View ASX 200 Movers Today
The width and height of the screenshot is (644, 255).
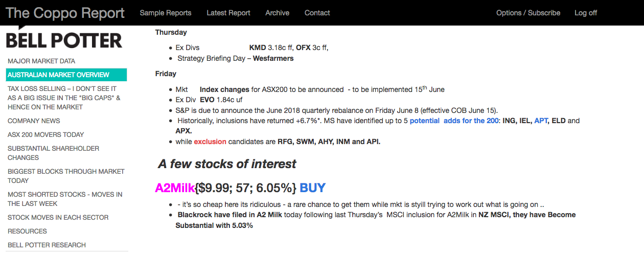click(46, 135)
